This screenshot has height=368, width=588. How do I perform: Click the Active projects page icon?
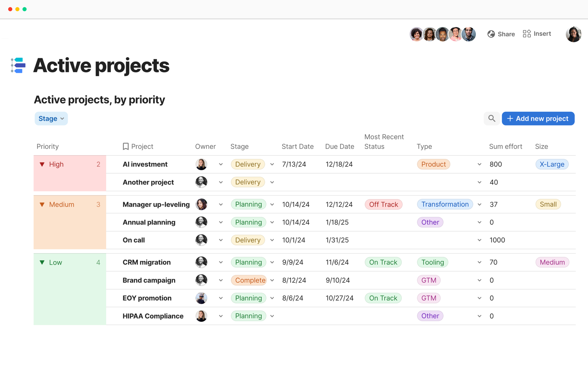[18, 65]
